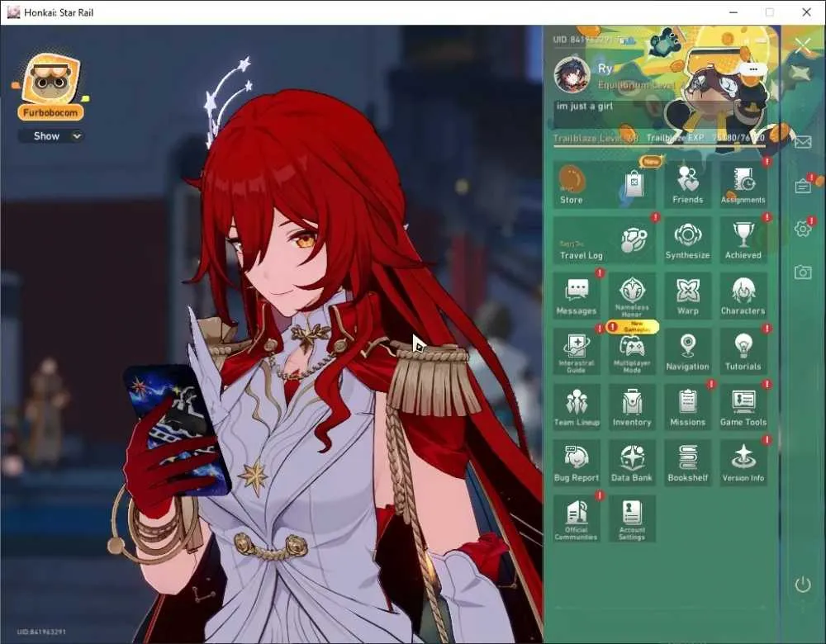The width and height of the screenshot is (826, 644).
Task: Open Messages
Action: click(577, 296)
